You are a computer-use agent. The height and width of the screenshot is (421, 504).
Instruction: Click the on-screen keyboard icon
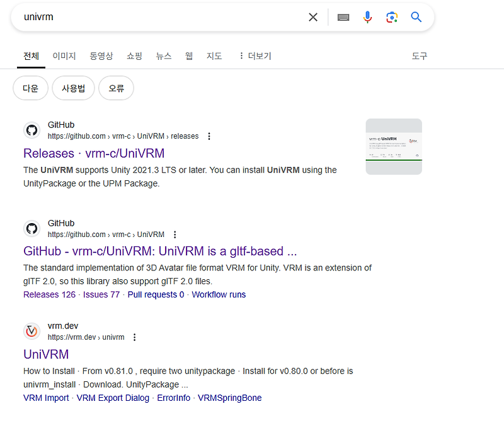[343, 18]
